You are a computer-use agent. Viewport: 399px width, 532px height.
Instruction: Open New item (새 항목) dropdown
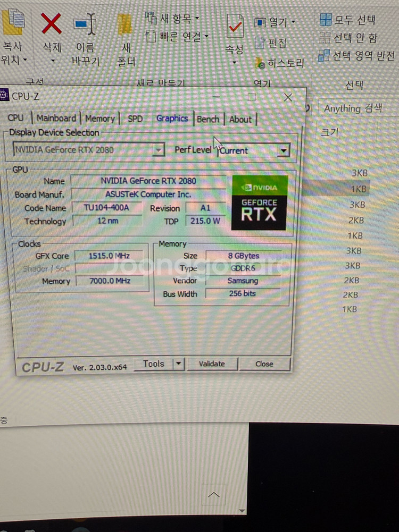click(172, 18)
